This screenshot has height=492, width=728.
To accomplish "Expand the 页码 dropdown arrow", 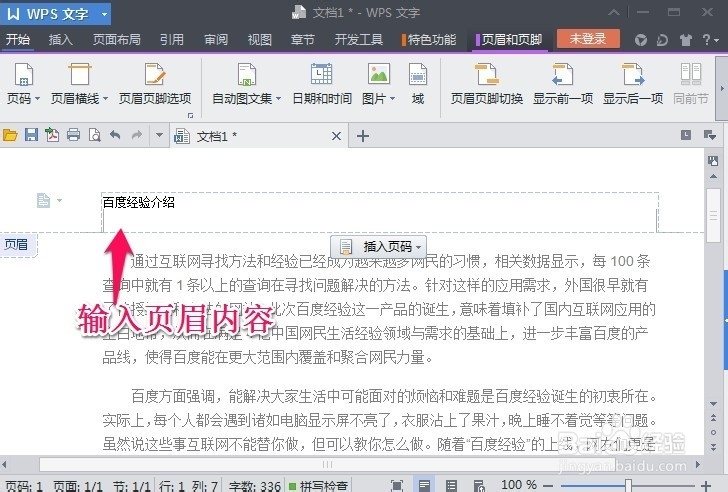I will tap(37, 99).
